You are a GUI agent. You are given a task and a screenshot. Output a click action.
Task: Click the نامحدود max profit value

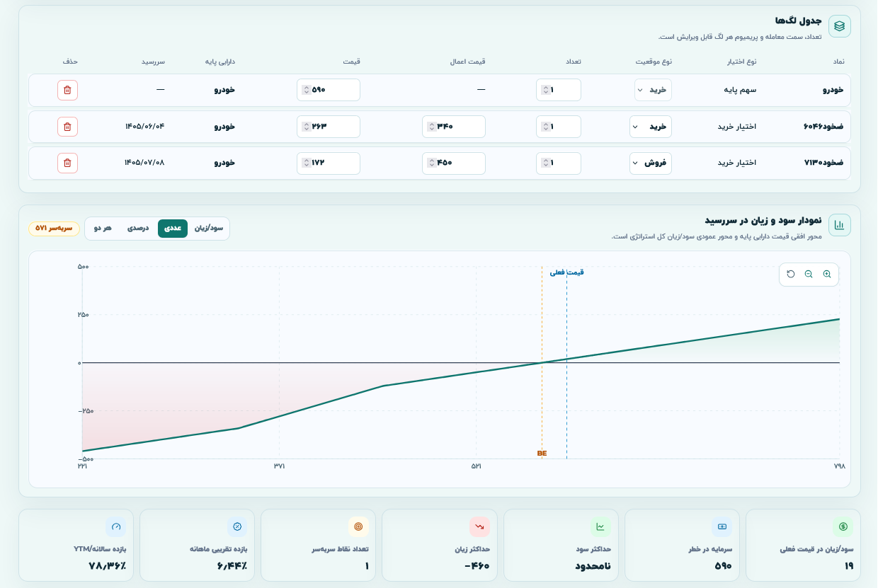593,566
